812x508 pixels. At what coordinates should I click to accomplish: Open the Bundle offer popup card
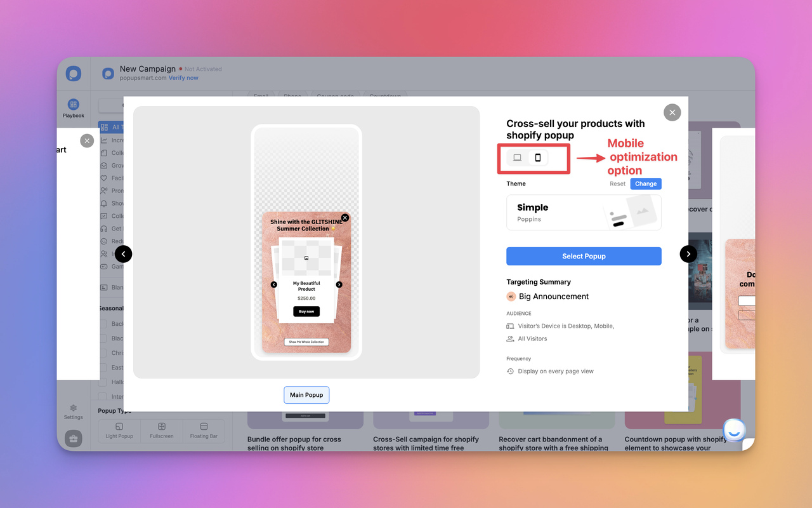tap(305, 430)
